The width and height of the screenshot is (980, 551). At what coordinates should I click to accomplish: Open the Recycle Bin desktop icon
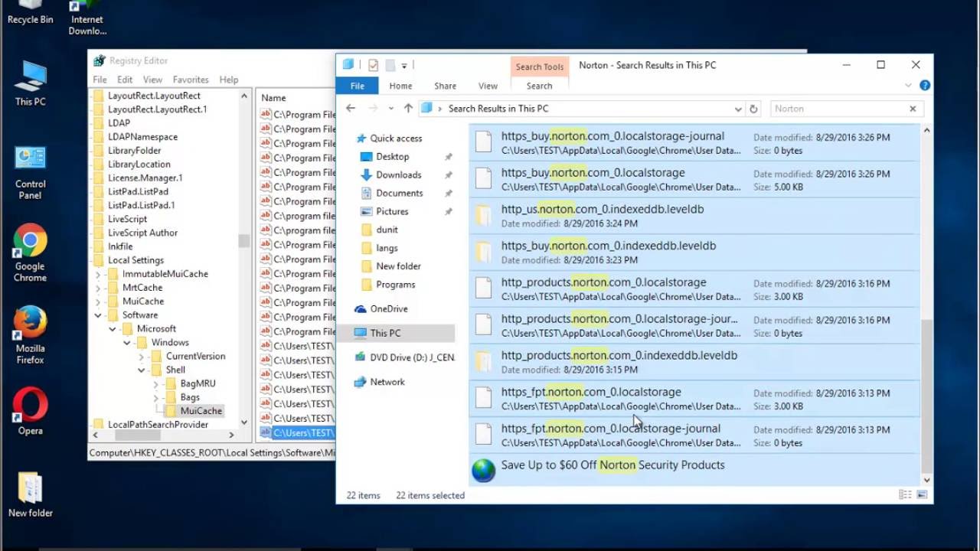tap(30, 11)
